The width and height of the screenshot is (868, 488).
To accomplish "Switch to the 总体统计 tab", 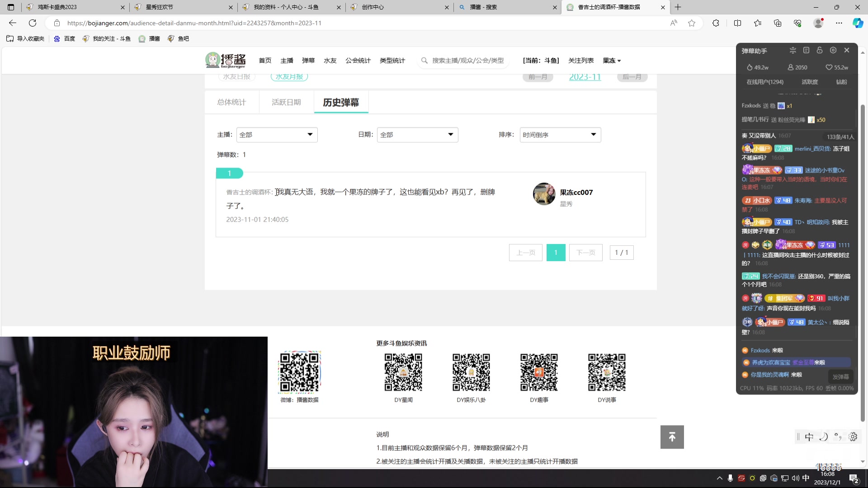I will pos(231,102).
